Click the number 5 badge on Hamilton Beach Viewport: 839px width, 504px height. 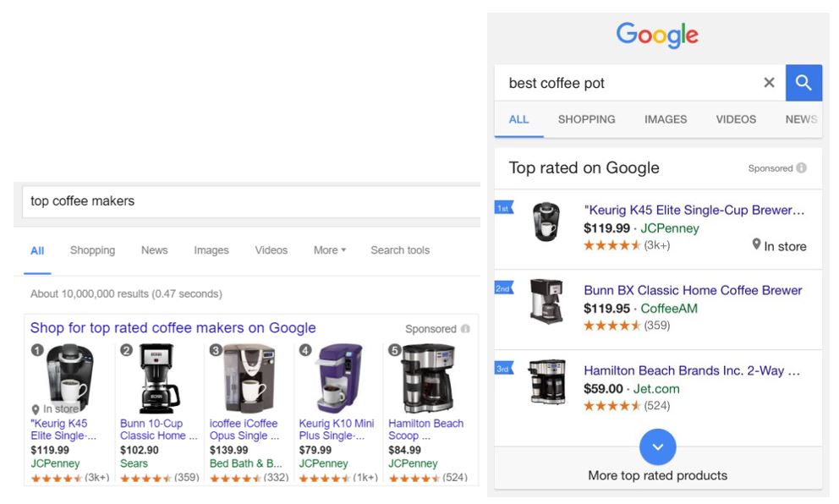click(x=394, y=350)
